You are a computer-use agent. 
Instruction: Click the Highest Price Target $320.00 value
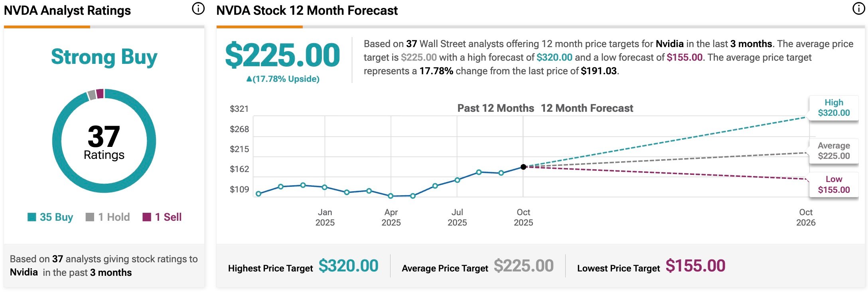coord(348,266)
